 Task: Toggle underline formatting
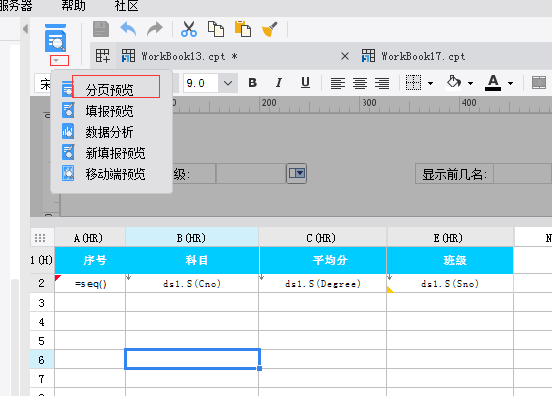[305, 83]
